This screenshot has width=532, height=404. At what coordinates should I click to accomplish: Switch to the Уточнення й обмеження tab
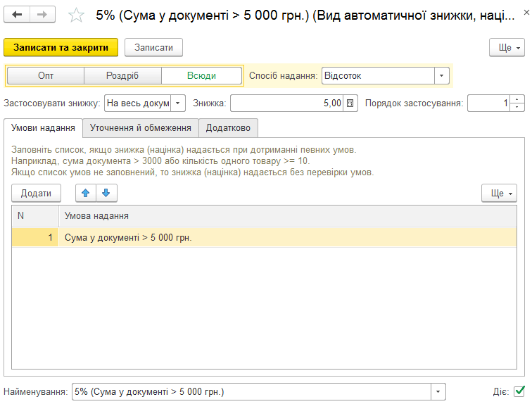[x=141, y=128]
